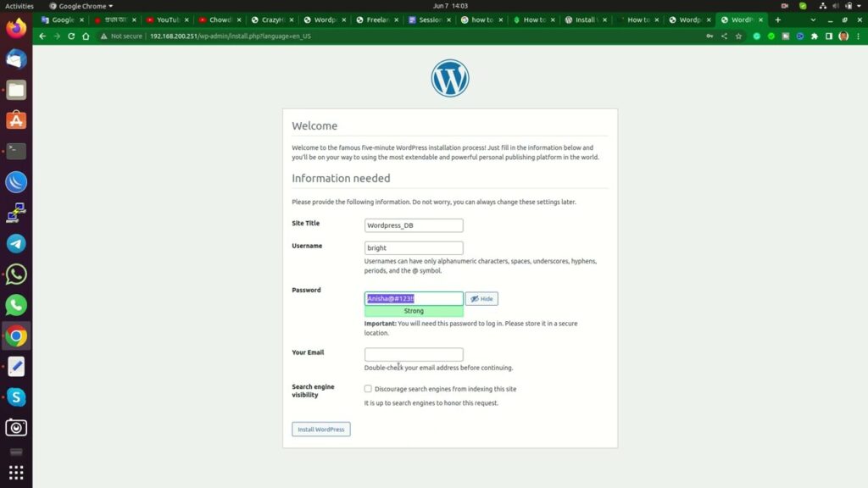This screenshot has height=488, width=868.
Task: Click the WordPress logo
Action: [450, 78]
